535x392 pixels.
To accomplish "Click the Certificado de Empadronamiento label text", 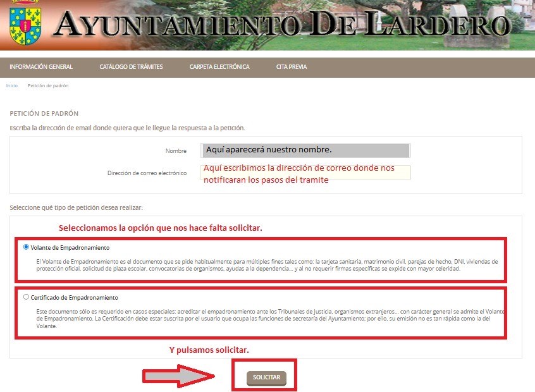I will tap(74, 297).
